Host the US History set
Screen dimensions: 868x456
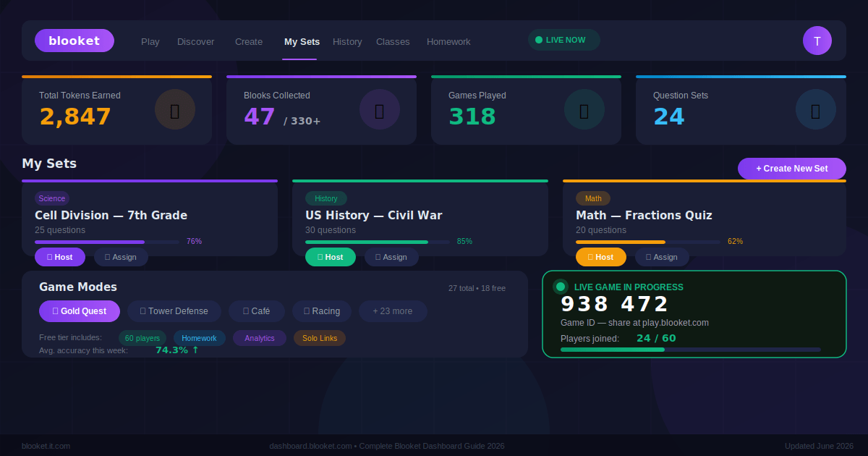click(331, 257)
